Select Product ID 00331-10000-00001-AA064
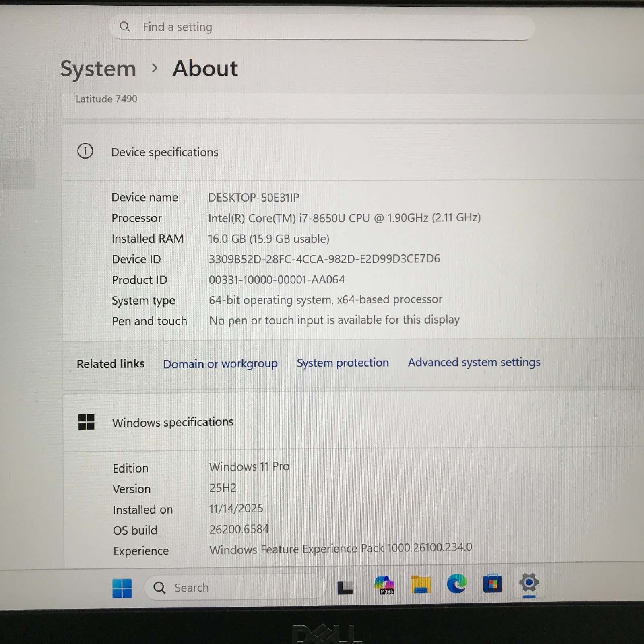This screenshot has width=644, height=644. (x=277, y=279)
